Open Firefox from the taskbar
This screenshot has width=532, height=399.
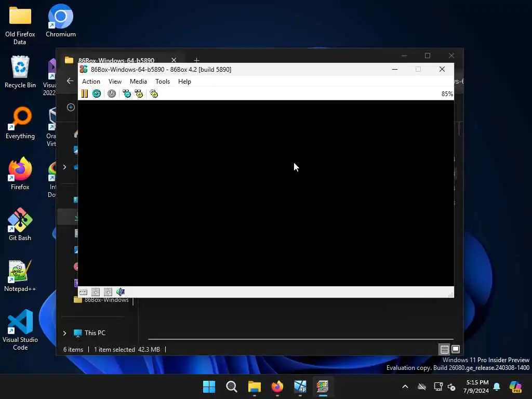[x=277, y=387]
